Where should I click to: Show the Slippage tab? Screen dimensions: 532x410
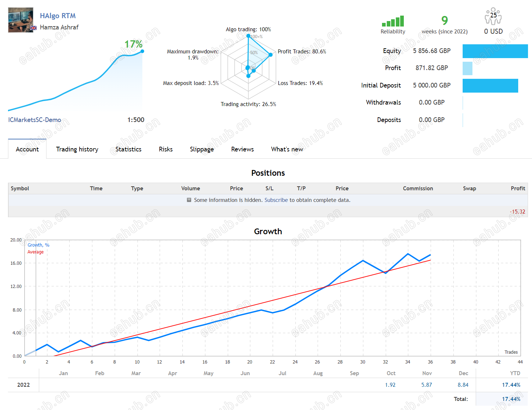point(202,149)
